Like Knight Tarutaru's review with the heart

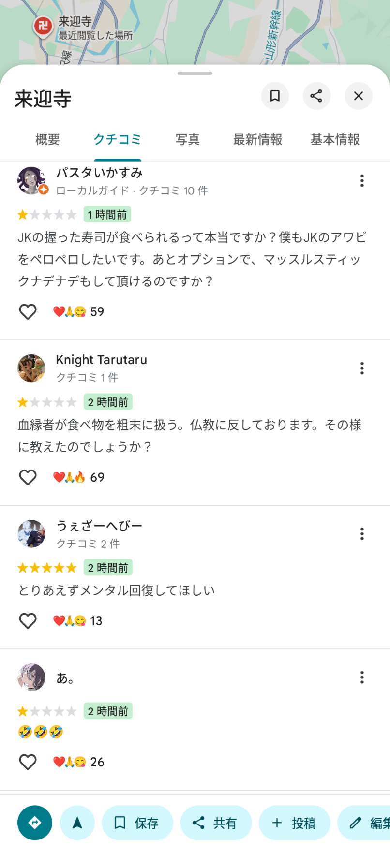click(x=28, y=477)
